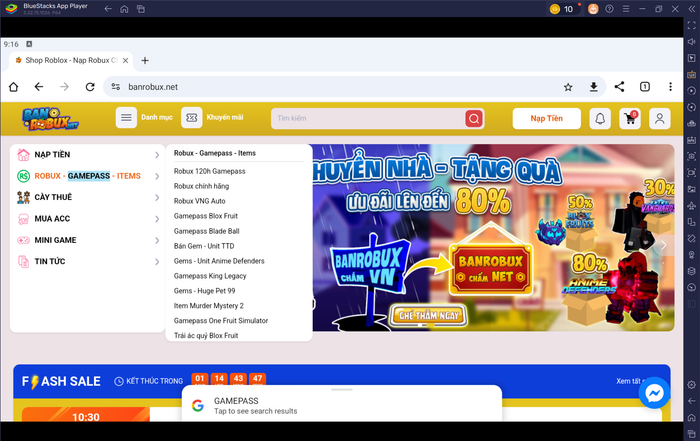Open BlueStacks settings gear in sidebar
Screen dimensions: 700x441
(692, 385)
